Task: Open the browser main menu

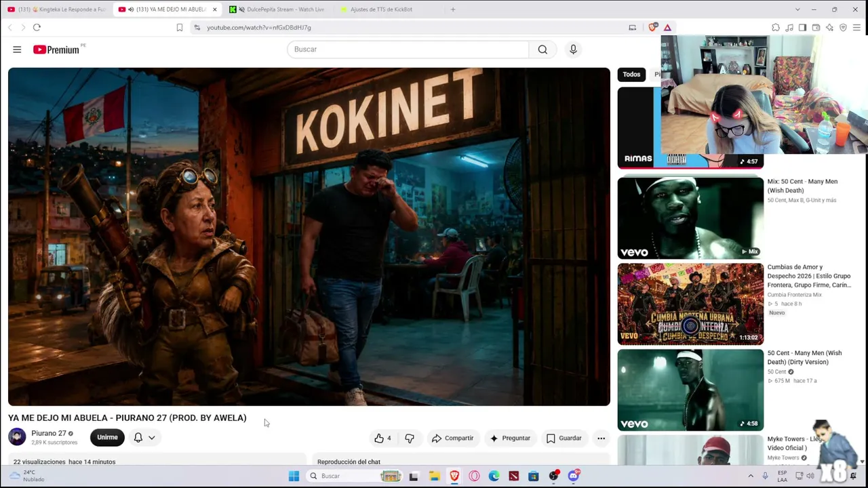Action: pyautogui.click(x=856, y=28)
